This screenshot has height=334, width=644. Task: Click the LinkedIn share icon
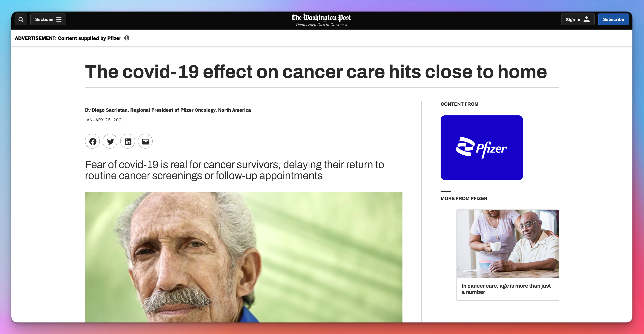[x=128, y=141]
